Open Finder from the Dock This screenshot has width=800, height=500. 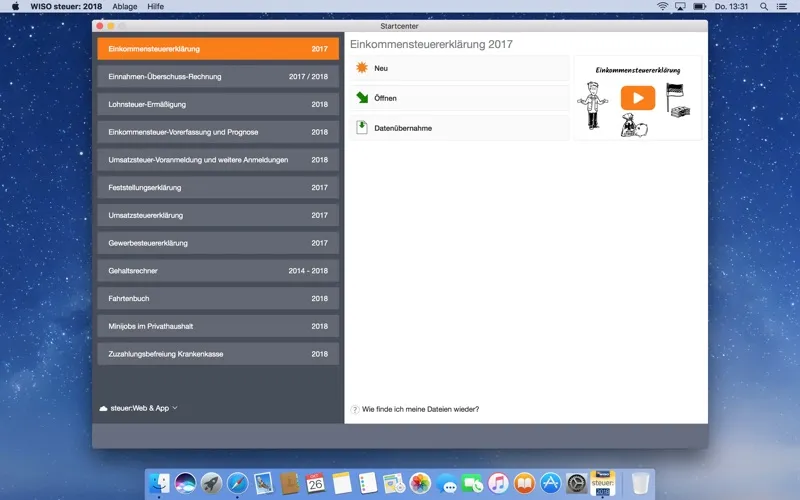[159, 483]
